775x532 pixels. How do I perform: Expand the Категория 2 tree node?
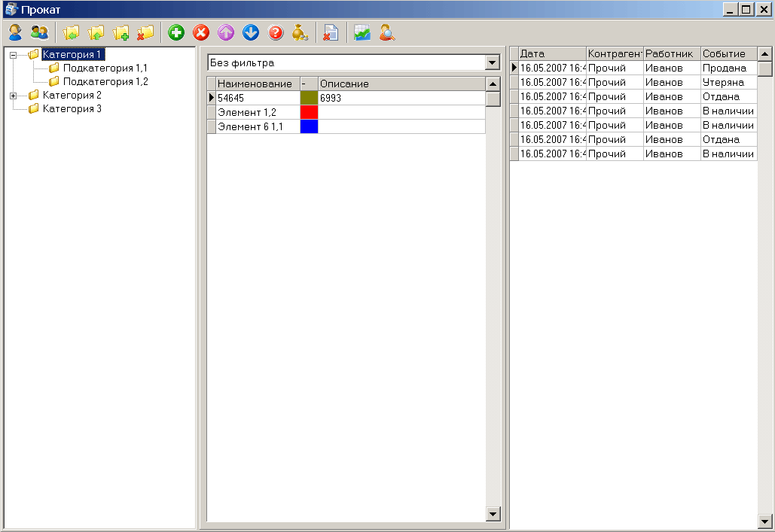coord(14,96)
